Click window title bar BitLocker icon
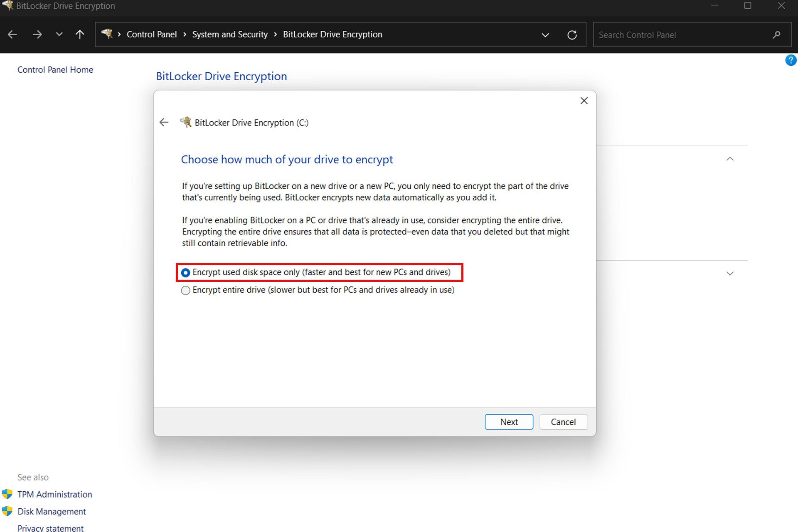Image resolution: width=798 pixels, height=532 pixels. coord(7,5)
